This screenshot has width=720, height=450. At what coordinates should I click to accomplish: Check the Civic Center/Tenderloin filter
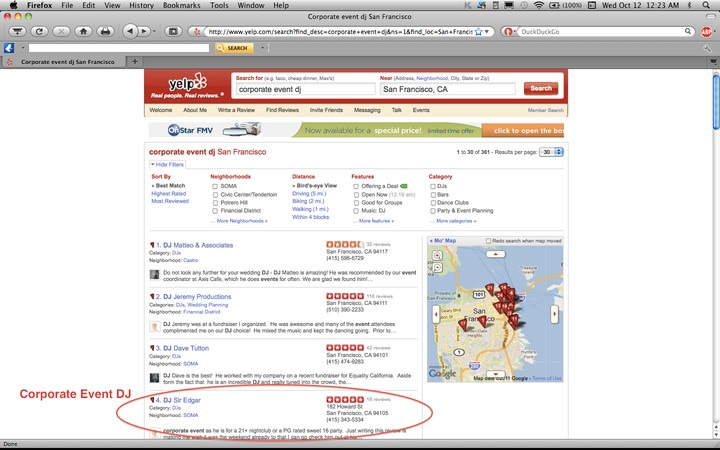point(215,195)
